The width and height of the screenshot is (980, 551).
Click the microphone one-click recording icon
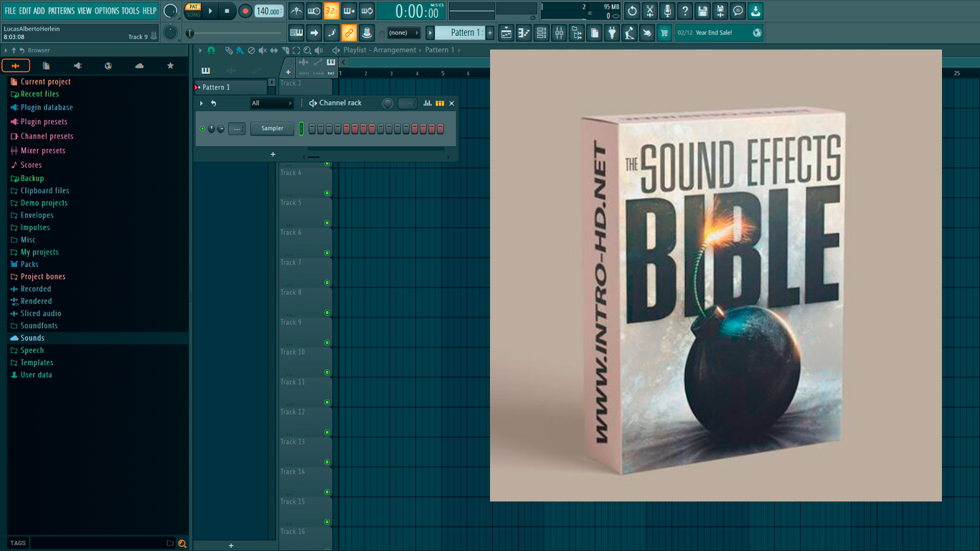667,11
